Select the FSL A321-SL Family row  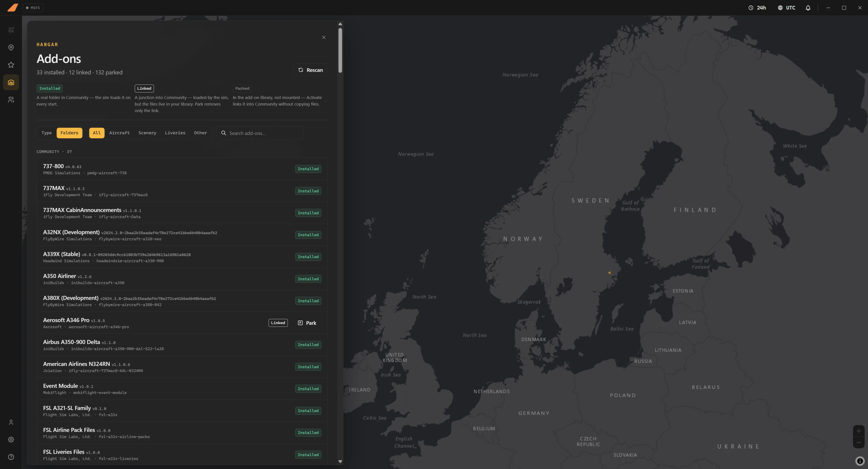pos(182,411)
